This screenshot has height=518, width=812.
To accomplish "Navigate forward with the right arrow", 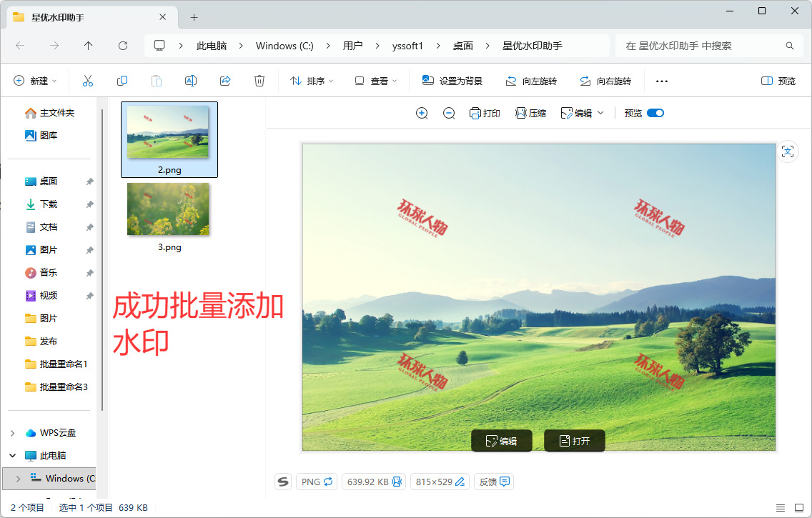I will (54, 46).
